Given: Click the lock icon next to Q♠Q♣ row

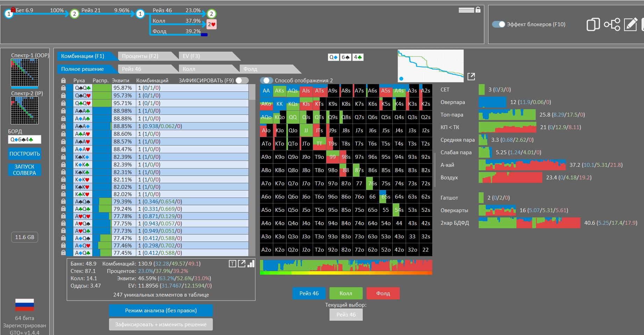Looking at the screenshot, I should point(63,88).
